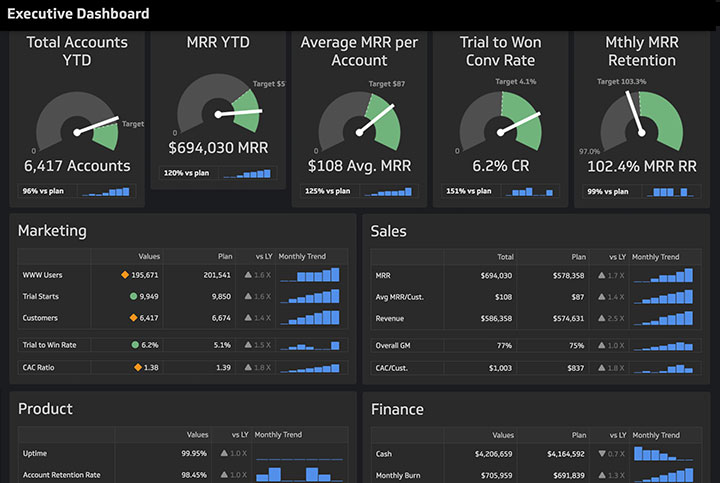Click the orange diamond indicator beside WWW Users
This screenshot has width=720, height=483.
125,275
